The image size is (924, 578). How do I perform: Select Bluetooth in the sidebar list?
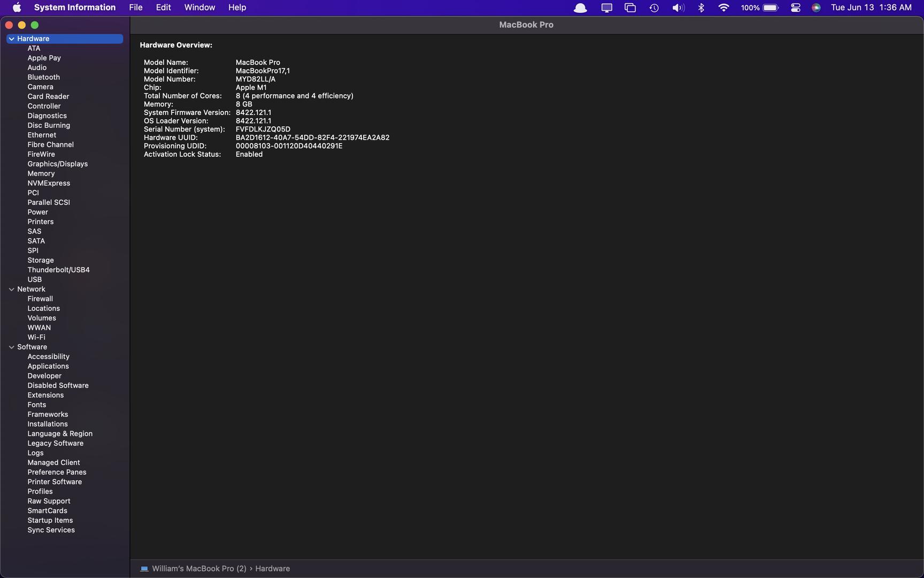(43, 77)
